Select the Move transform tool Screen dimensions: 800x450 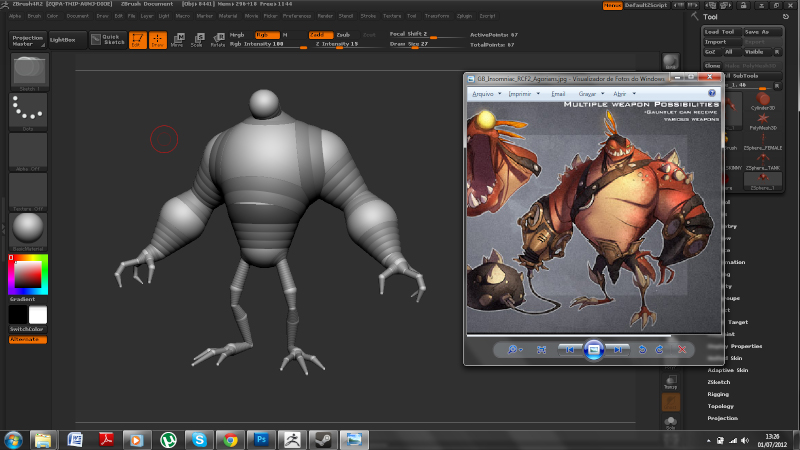[177, 40]
